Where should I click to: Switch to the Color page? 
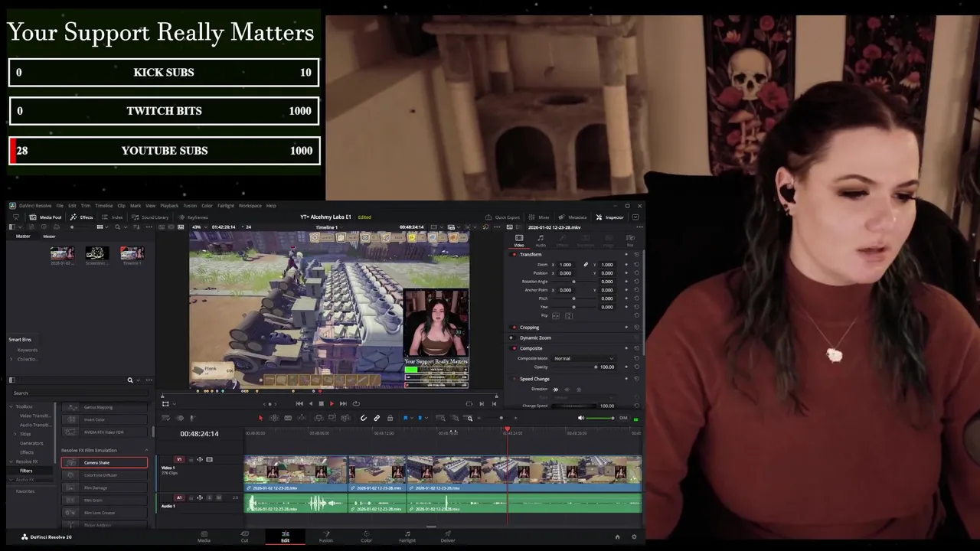[366, 536]
